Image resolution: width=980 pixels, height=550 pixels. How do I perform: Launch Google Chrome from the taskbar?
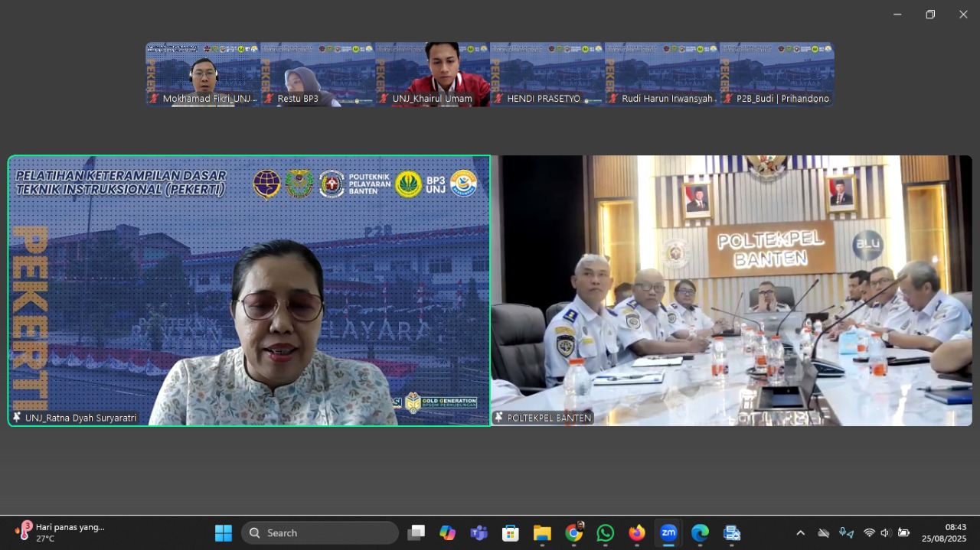[x=573, y=533]
